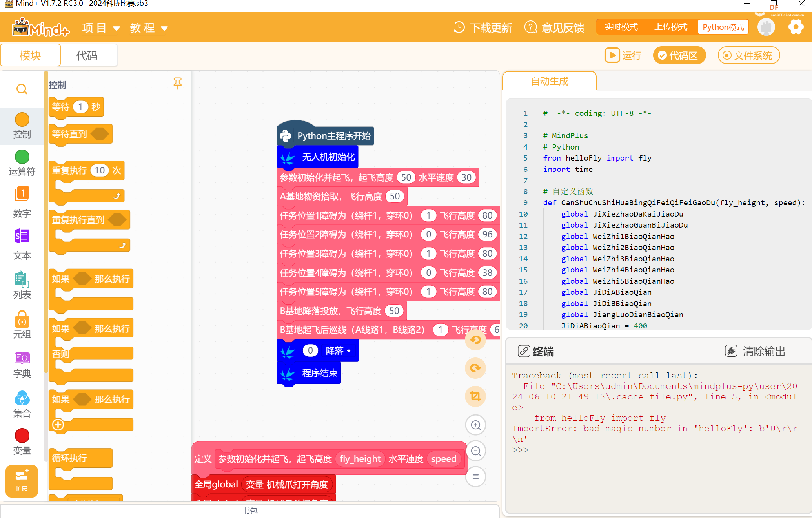Click code line 'from helloFly import fly'

click(x=597, y=158)
